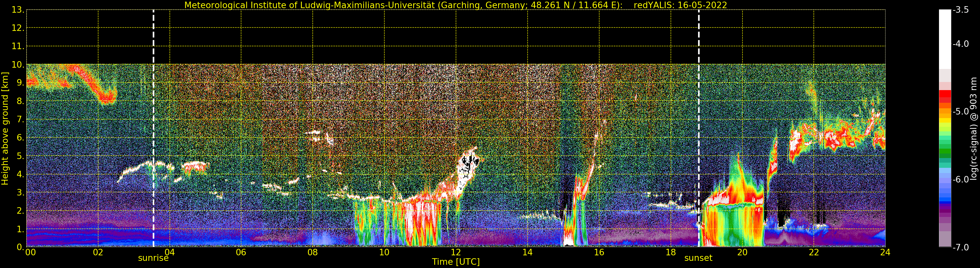Click the '22' time tick label
980x268 pixels.
813,252
